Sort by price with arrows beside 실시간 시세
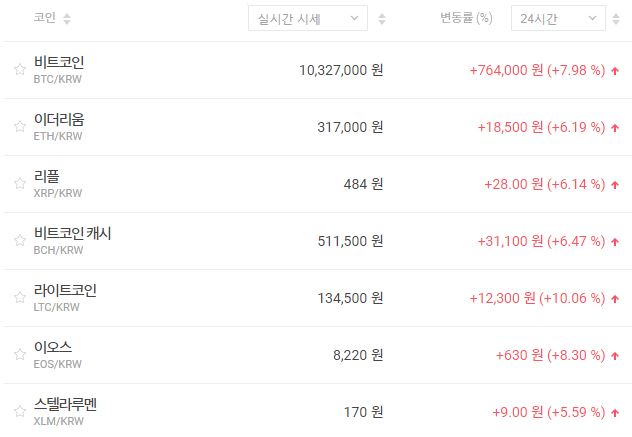Image resolution: width=632 pixels, height=437 pixels. 382,19
